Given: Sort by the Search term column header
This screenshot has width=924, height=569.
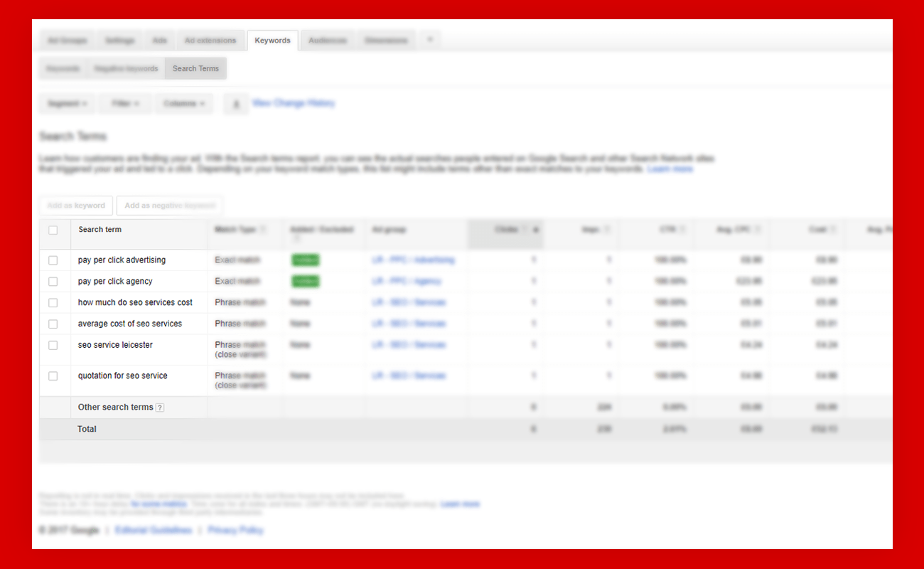Looking at the screenshot, I should point(100,230).
